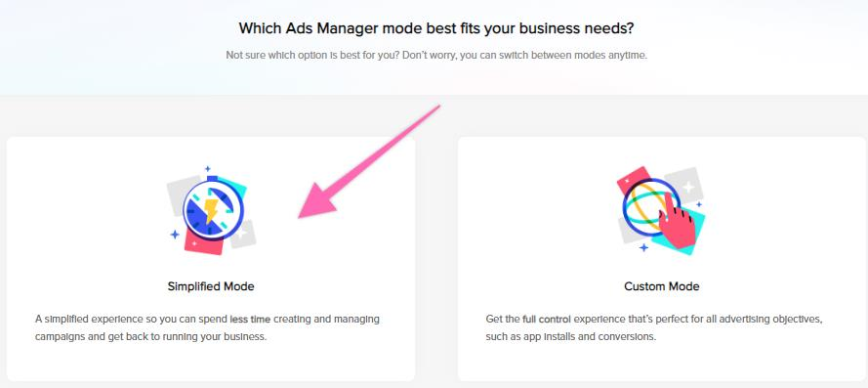Click the yellow lightning bolt in the stopwatch
The width and height of the screenshot is (868, 388).
coord(211,209)
